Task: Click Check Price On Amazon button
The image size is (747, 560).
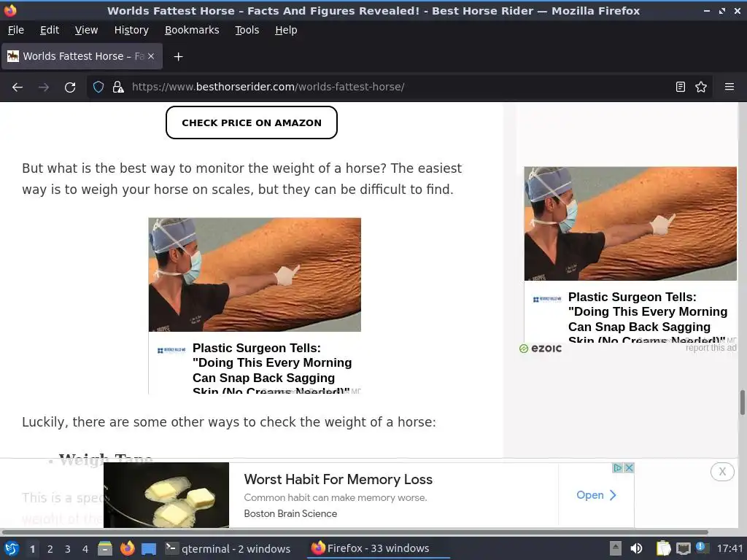Action: [252, 122]
